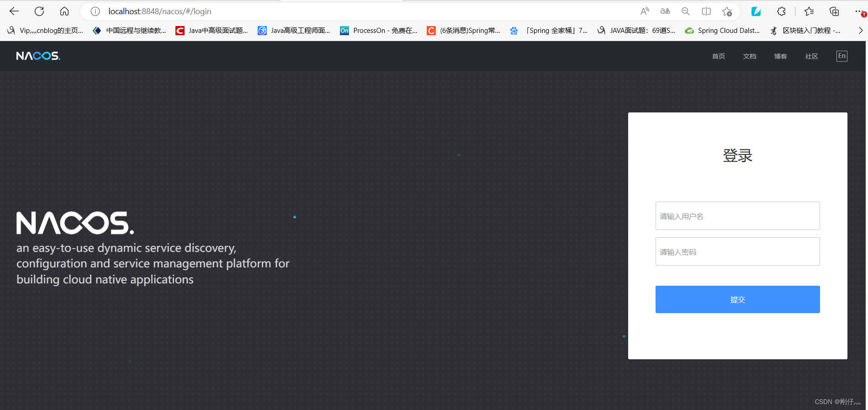Image resolution: width=868 pixels, height=410 pixels.
Task: Open the Java高级工程师面 bookmark
Action: click(x=294, y=31)
